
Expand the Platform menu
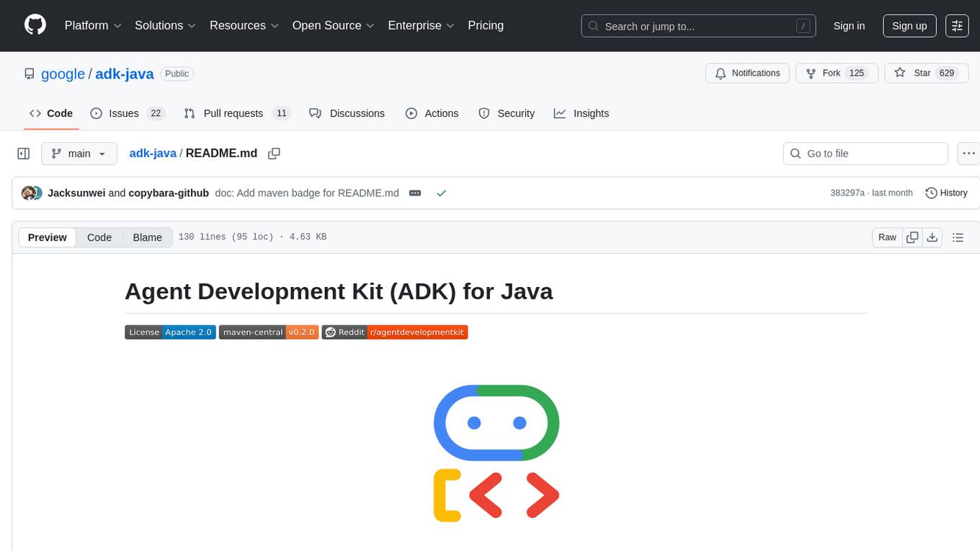(93, 25)
